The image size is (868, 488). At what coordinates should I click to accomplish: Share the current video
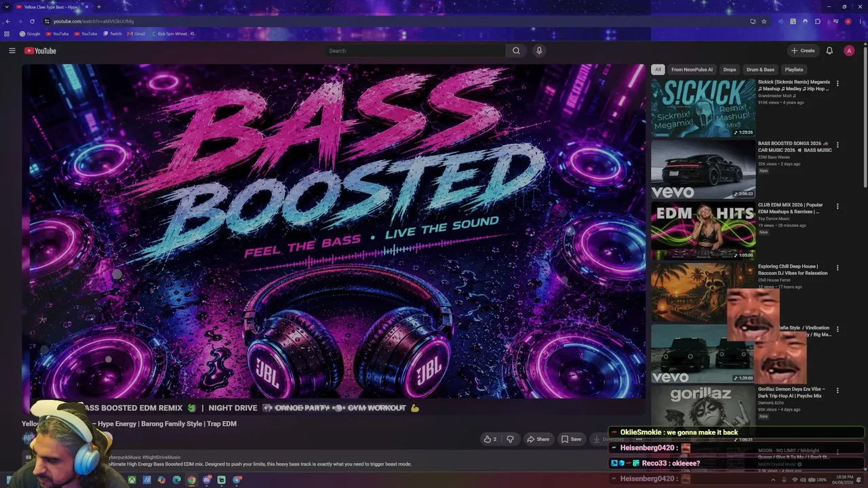coord(538,439)
